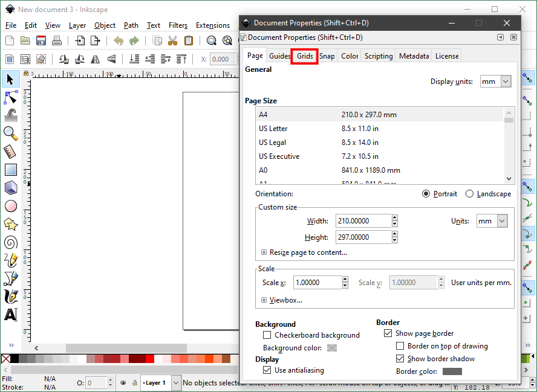
Task: Enable Checkerboard background checkbox
Action: pos(267,335)
